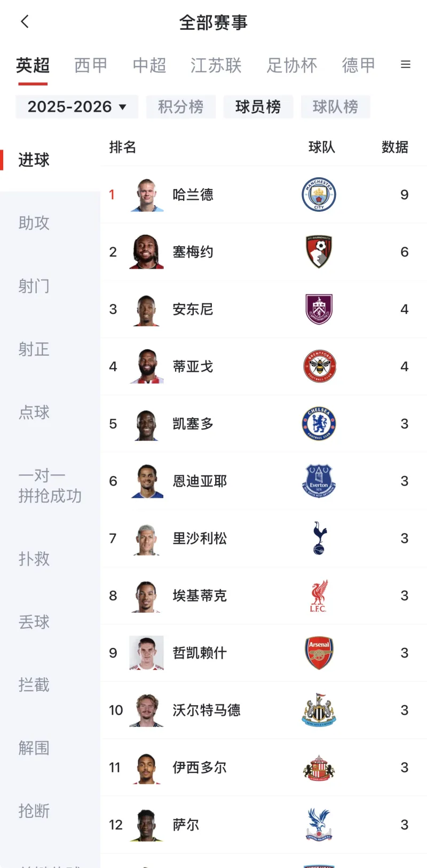Tap the Brentford bee badge

[x=319, y=366]
